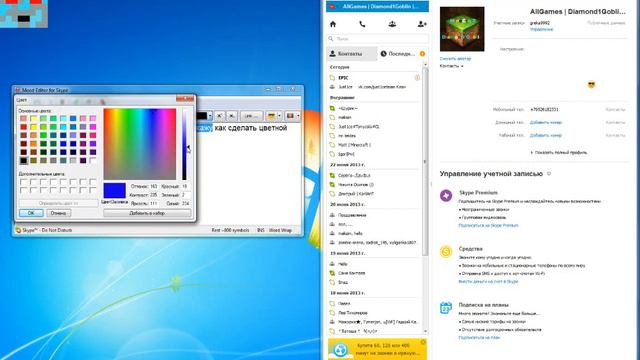640x360 pixels.
Task: Click the add contact icon in Skype
Action: (x=422, y=24)
